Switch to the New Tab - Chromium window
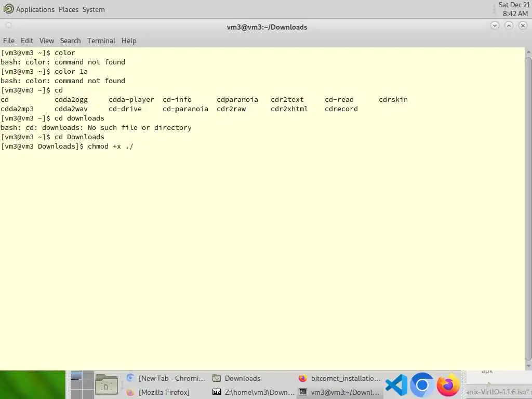This screenshot has height=399, width=532. coord(166,378)
